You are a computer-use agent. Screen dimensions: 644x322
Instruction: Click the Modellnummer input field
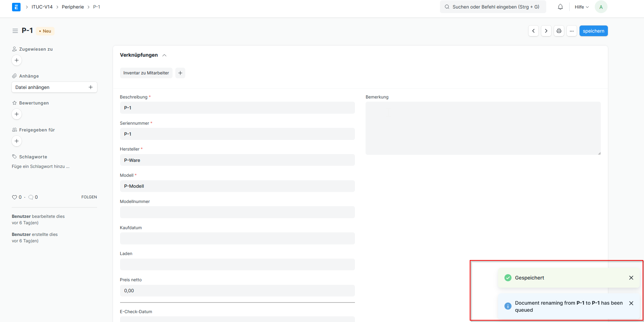(237, 212)
